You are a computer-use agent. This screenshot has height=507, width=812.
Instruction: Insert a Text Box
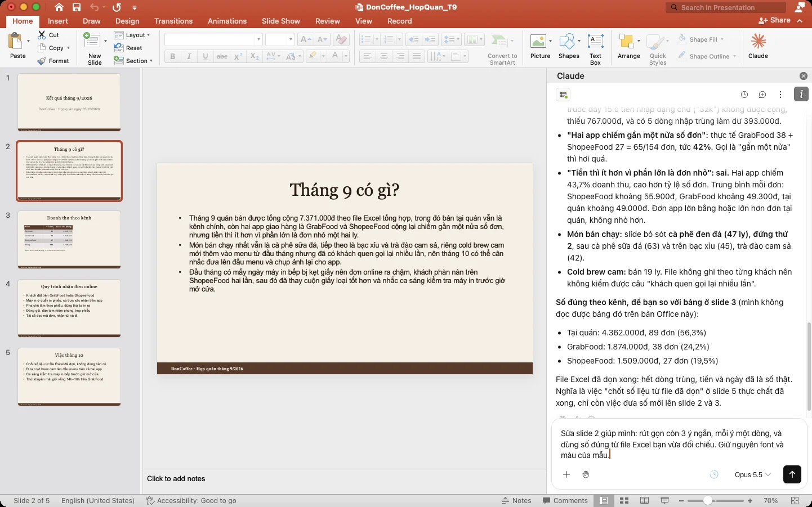[595, 49]
